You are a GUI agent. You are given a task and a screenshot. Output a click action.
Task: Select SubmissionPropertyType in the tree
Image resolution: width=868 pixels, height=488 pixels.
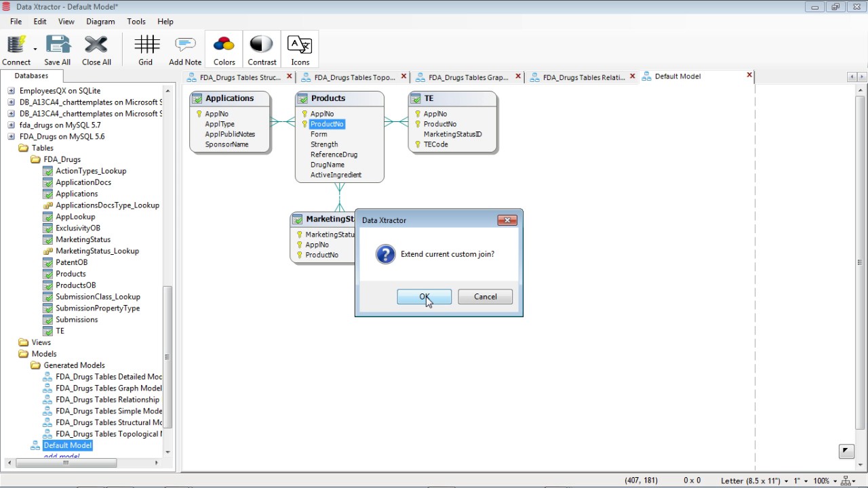coord(98,308)
